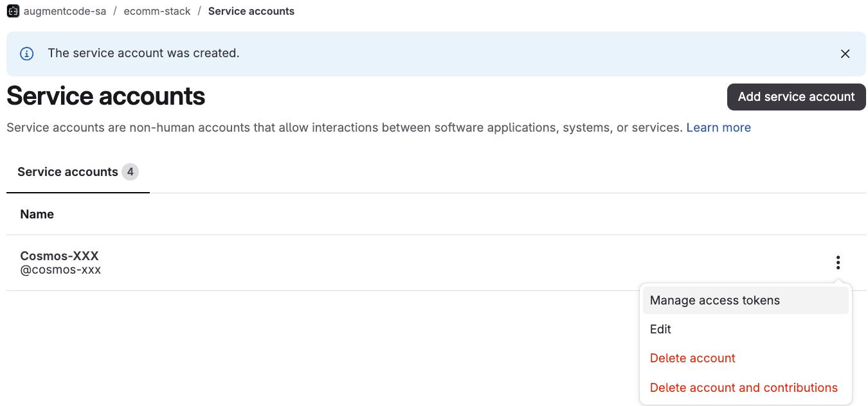Dismiss the service account created alert

click(845, 54)
